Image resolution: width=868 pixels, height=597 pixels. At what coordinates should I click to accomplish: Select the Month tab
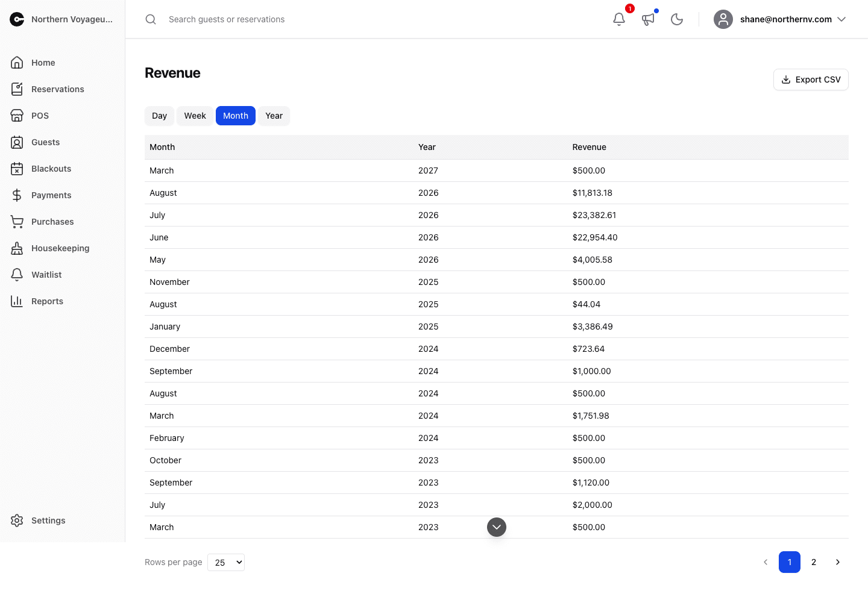(x=236, y=116)
